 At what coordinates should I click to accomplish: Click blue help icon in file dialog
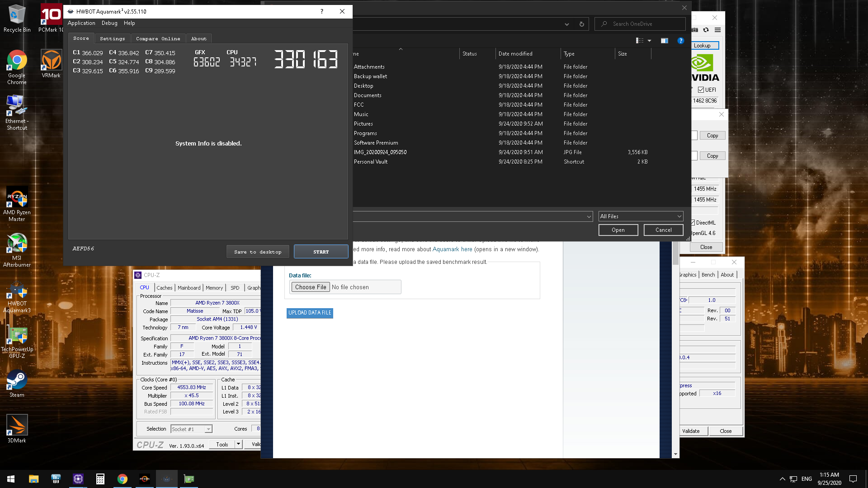pyautogui.click(x=680, y=41)
